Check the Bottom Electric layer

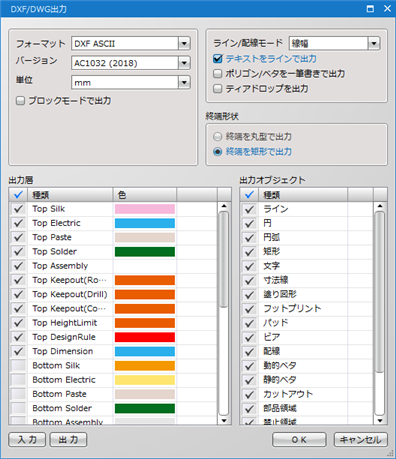tap(18, 380)
